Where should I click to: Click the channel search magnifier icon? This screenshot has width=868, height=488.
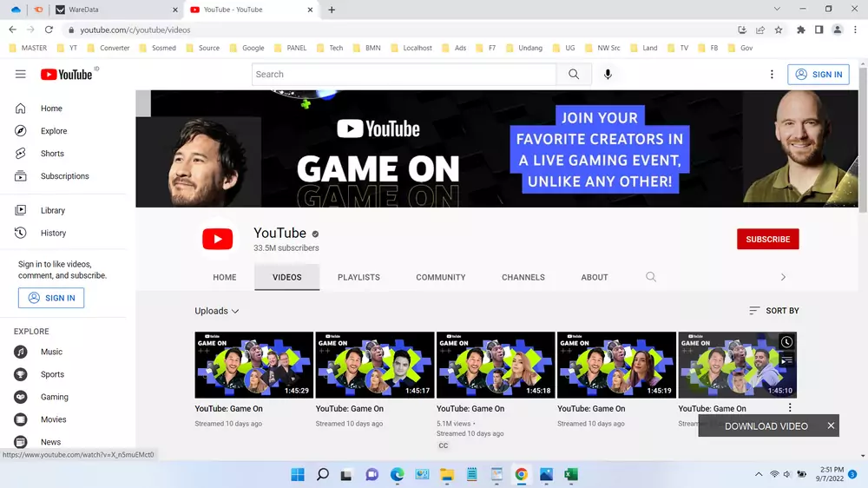click(x=651, y=277)
